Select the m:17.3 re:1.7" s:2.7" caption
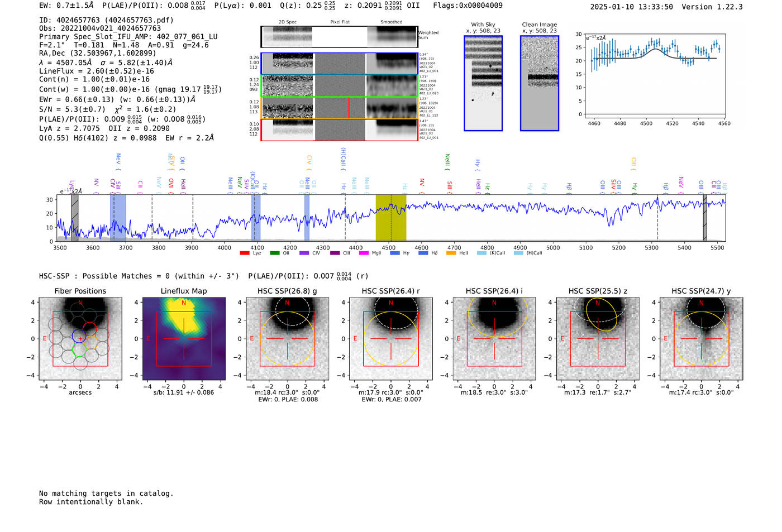The width and height of the screenshot is (782, 532). point(598,393)
